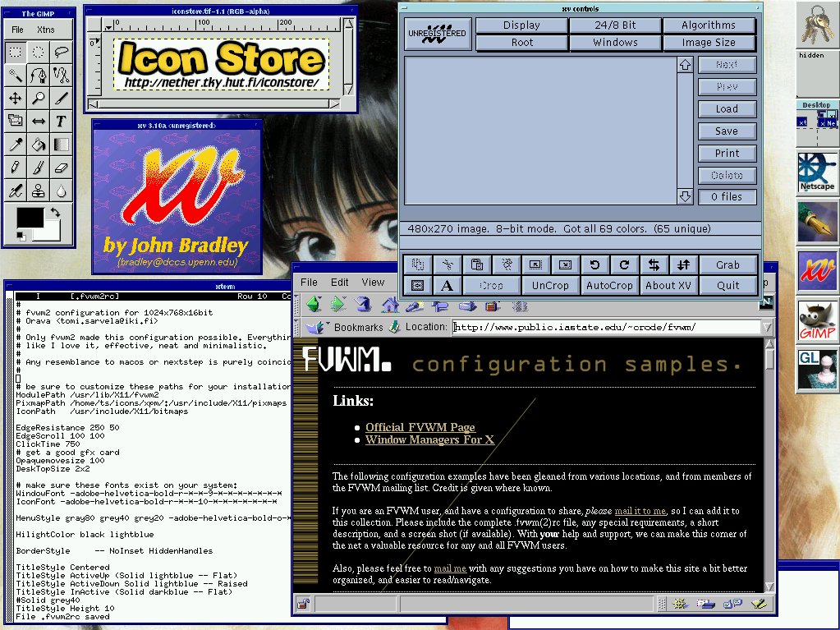Open the GIMP launcher icon in the desktop button bar

817,320
